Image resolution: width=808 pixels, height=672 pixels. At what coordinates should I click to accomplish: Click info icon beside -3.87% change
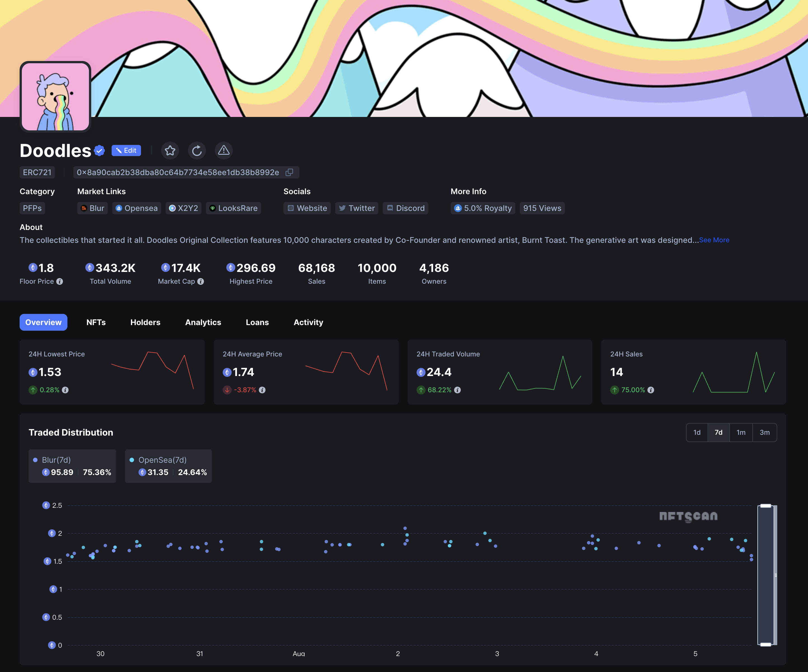tap(262, 390)
